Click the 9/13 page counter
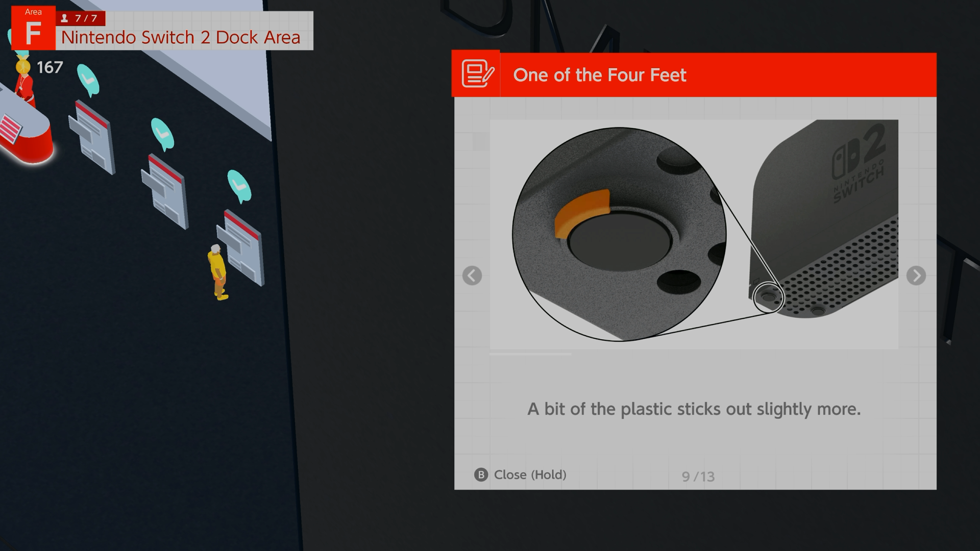 [x=698, y=477]
